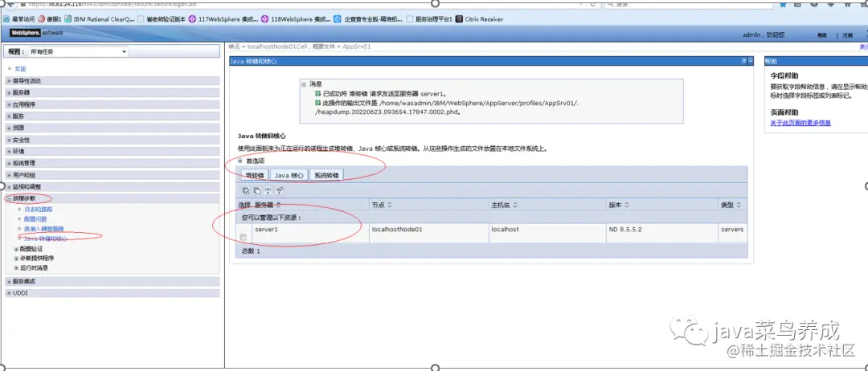Click the 系统转储 button
The height and width of the screenshot is (371, 868).
click(x=326, y=175)
